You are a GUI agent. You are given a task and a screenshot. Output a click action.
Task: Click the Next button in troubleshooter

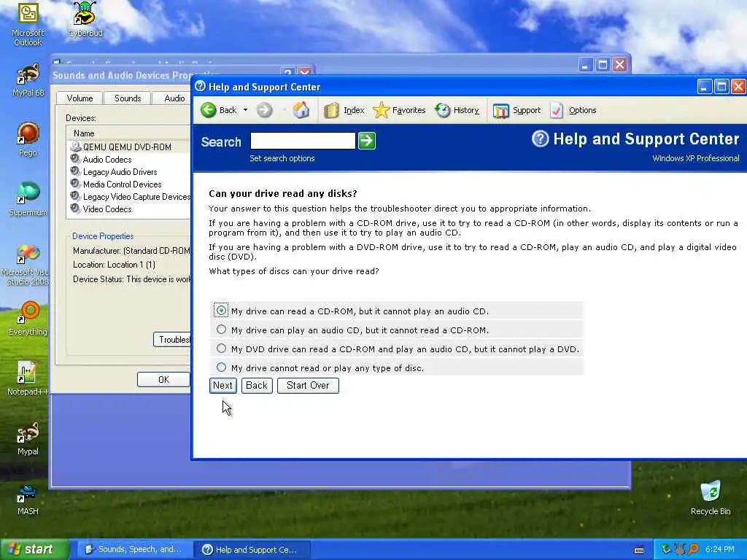pyautogui.click(x=222, y=386)
